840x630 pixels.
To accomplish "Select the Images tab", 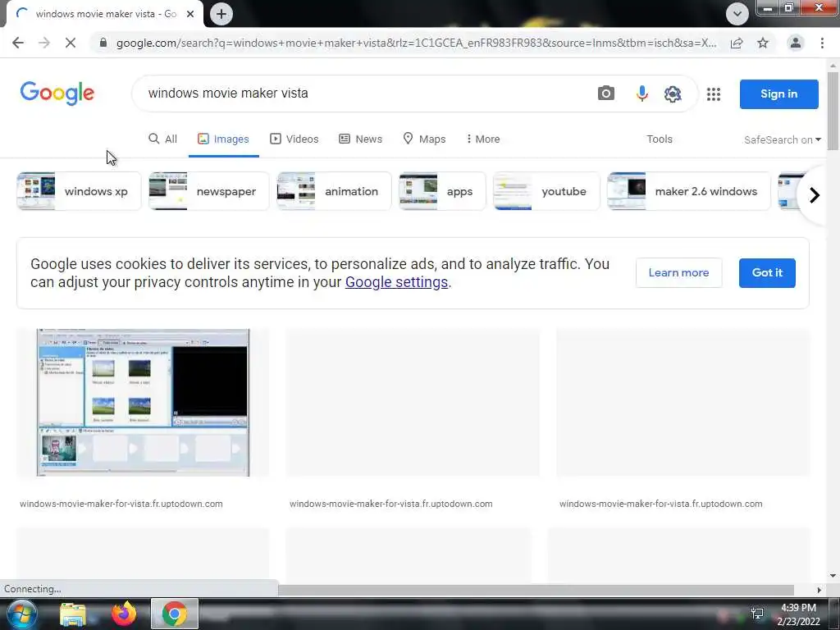I will tap(223, 139).
